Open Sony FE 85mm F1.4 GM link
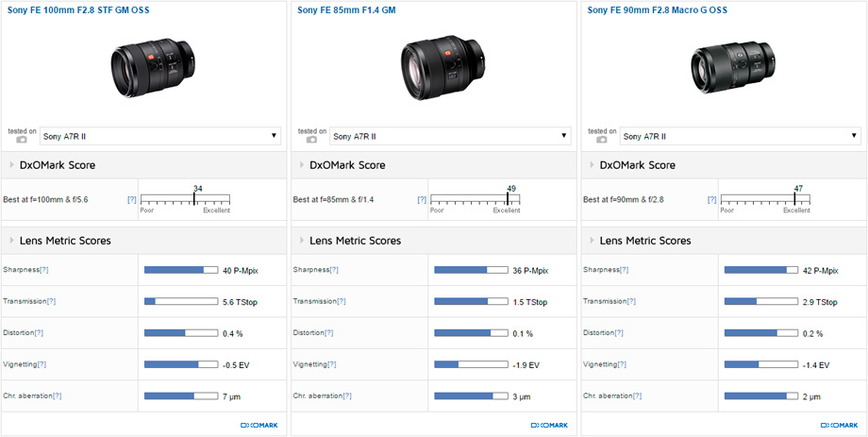 346,10
